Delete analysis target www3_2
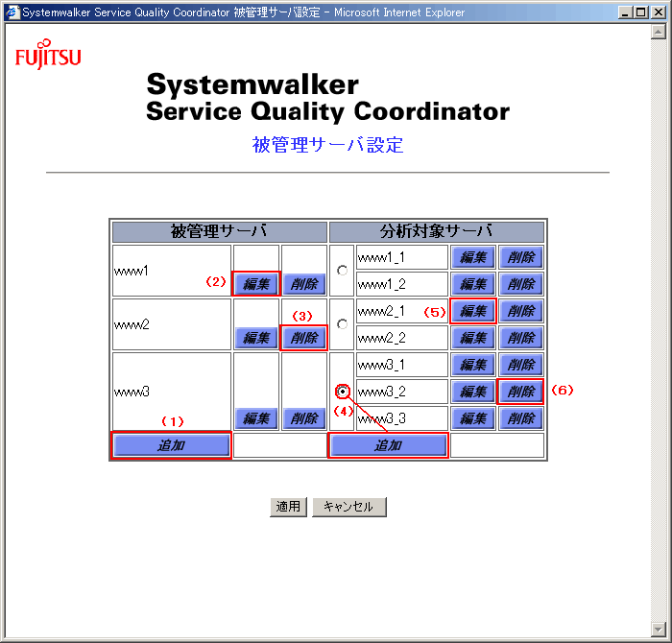The width and height of the screenshot is (672, 643). 520,392
